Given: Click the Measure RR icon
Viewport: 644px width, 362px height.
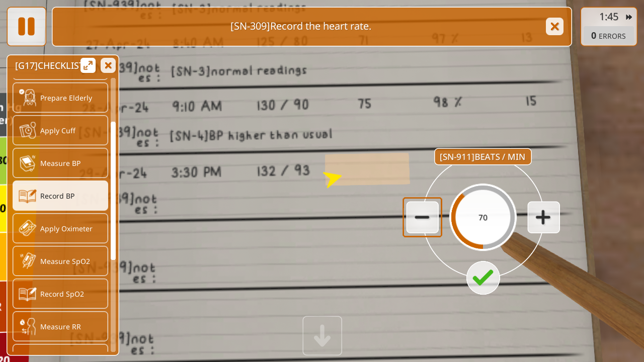Looking at the screenshot, I should coord(28,326).
